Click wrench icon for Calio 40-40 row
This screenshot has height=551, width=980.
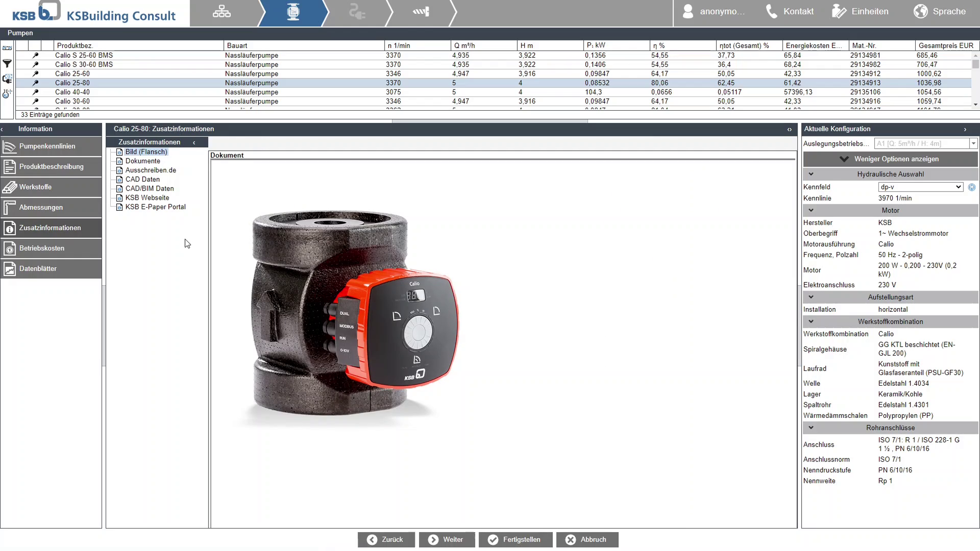click(35, 92)
